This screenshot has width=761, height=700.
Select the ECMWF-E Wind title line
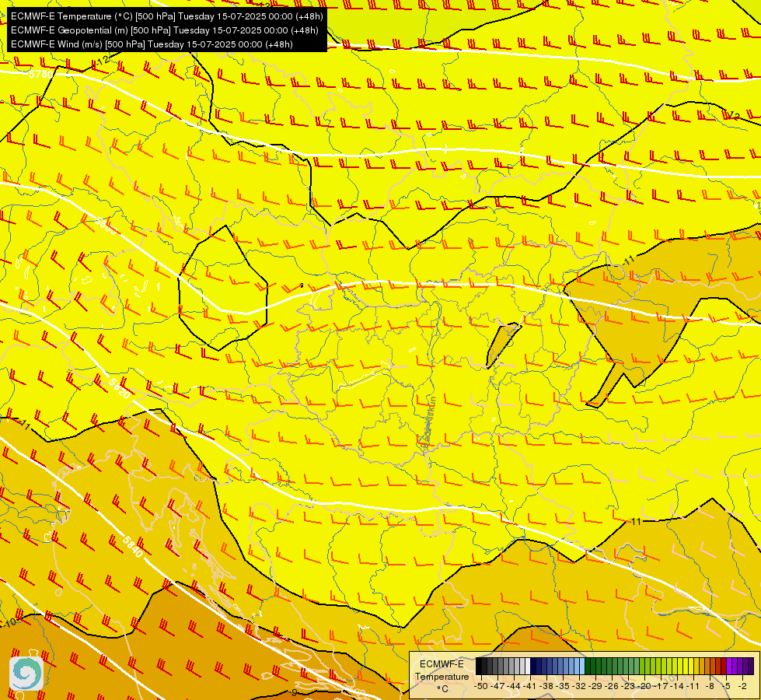point(152,44)
